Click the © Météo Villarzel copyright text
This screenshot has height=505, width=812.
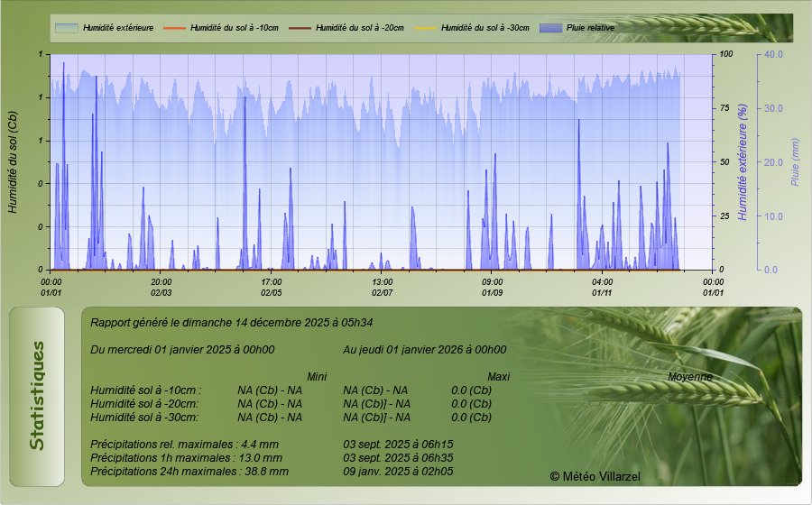click(595, 475)
